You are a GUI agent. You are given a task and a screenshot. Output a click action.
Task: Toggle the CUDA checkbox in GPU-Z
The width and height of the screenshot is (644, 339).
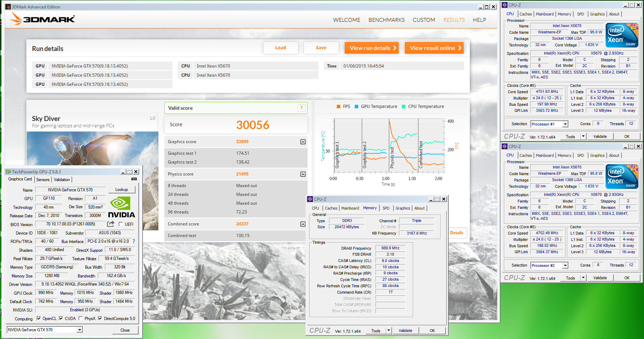(61, 318)
